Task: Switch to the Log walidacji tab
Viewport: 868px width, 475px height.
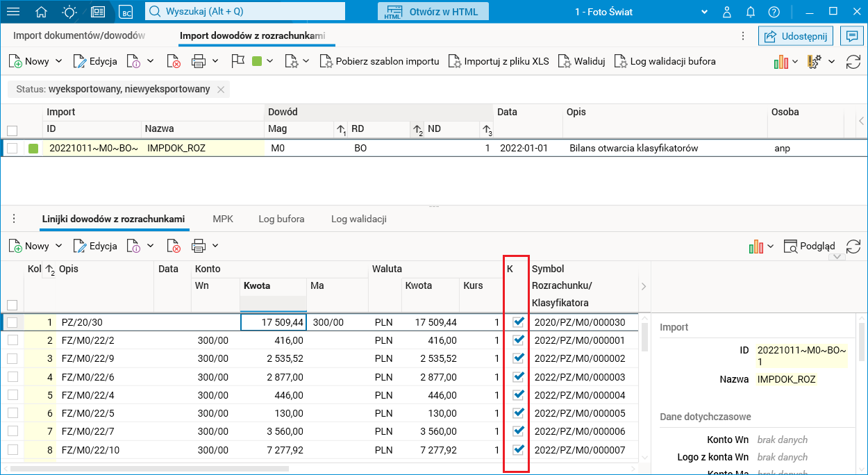Action: coord(358,219)
